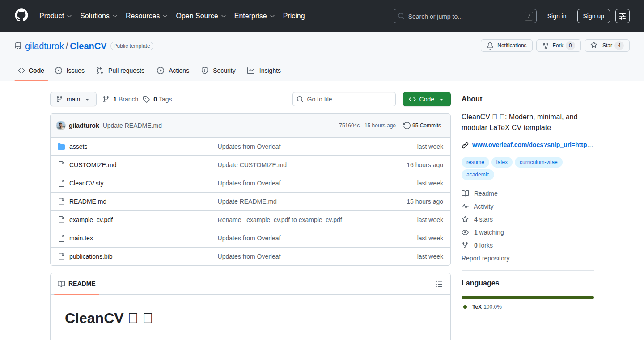Screen dimensions: 644x340
Task: View the 4 stars stargazers link
Action: (478, 219)
